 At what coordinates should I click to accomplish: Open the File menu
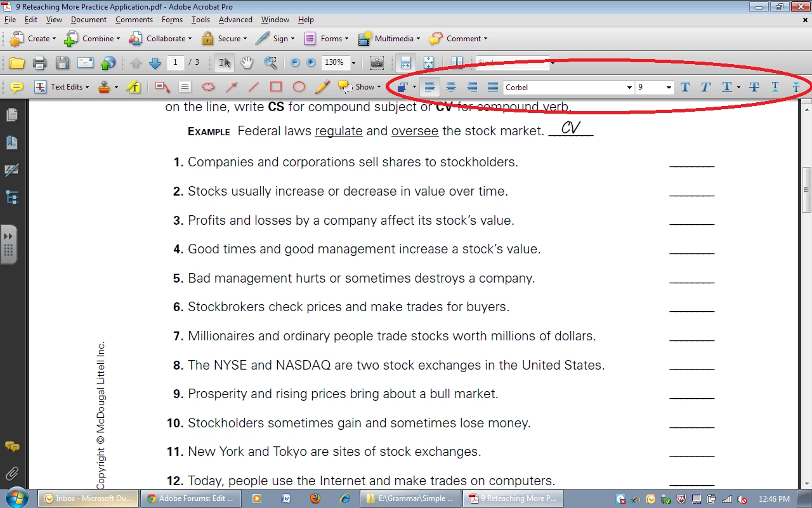pyautogui.click(x=10, y=20)
